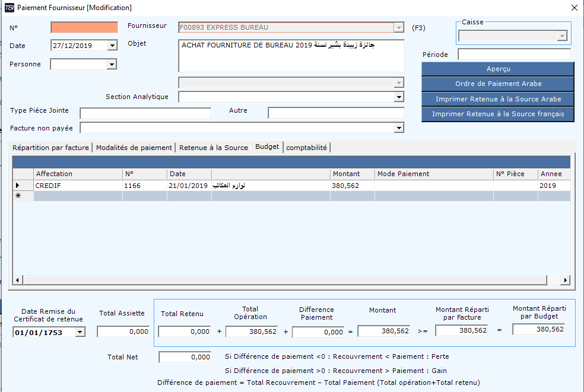Click the Difference Paiement field

(318, 332)
